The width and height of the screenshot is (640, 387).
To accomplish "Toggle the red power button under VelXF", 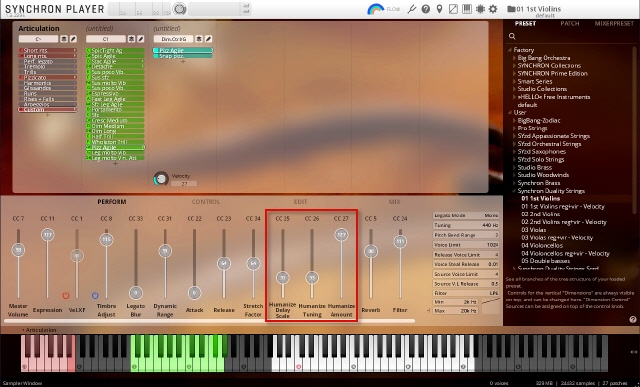I will pos(66,295).
